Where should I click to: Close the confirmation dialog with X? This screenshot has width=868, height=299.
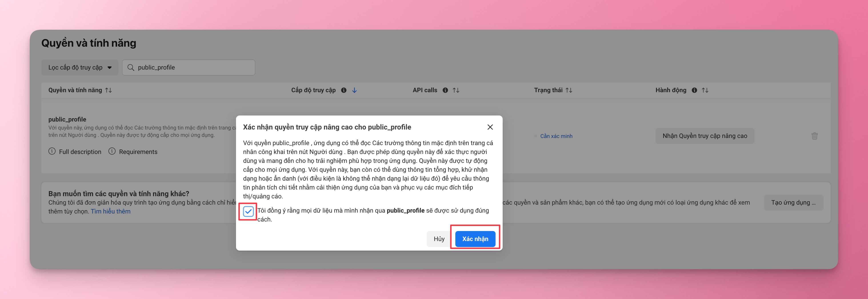[x=490, y=127]
